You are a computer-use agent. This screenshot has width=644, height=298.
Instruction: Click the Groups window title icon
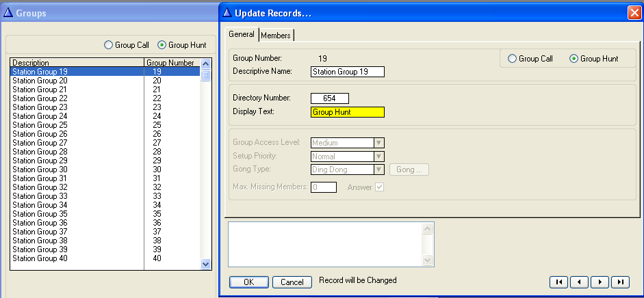tap(8, 13)
